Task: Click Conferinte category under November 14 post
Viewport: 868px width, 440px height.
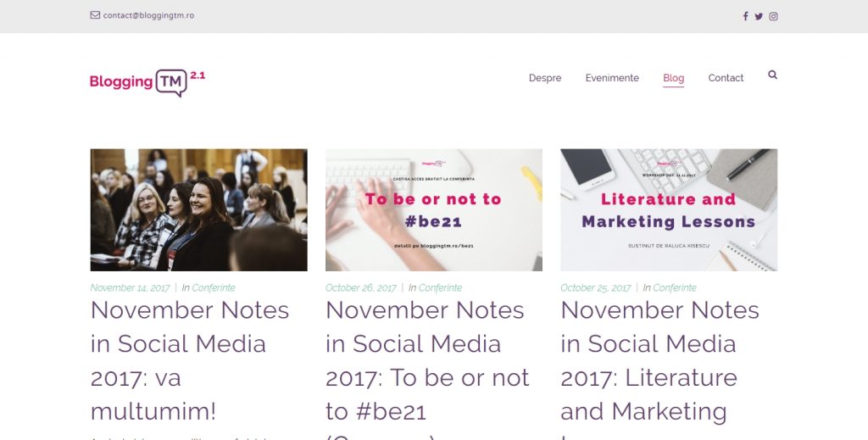Action: pyautogui.click(x=214, y=288)
